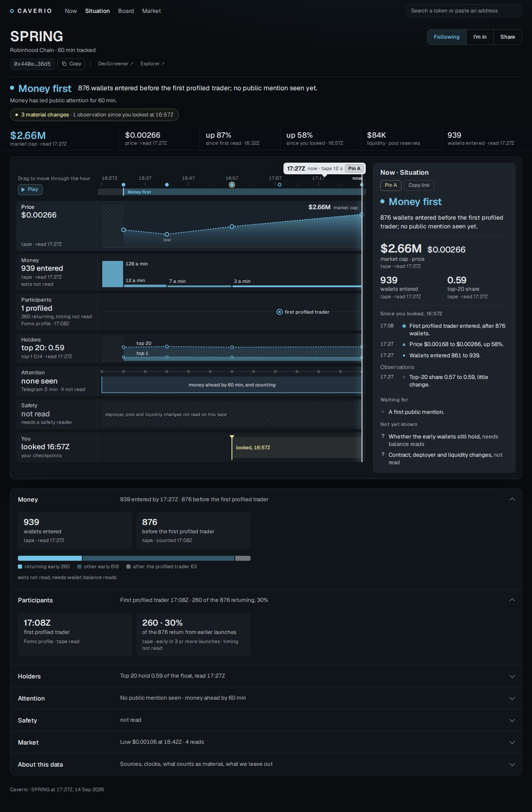Image resolution: width=532 pixels, height=812 pixels.
Task: Copy the contract address with Copy button
Action: click(x=71, y=64)
